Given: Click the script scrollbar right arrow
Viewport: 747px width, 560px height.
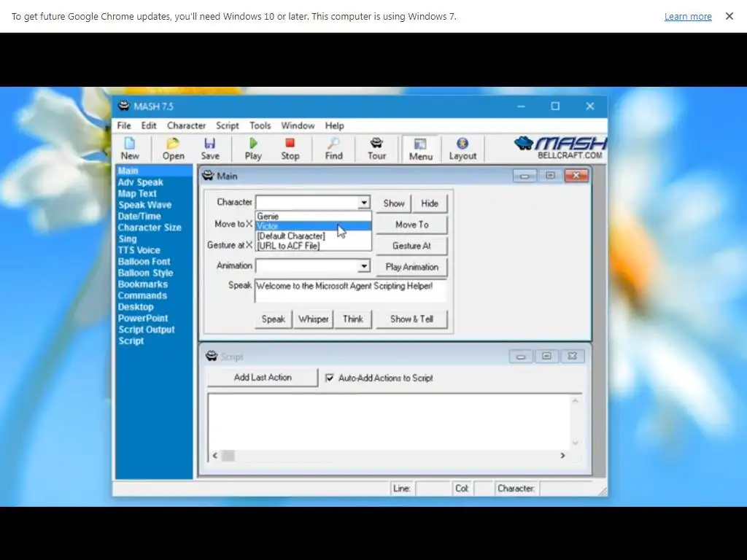Looking at the screenshot, I should pos(562,456).
